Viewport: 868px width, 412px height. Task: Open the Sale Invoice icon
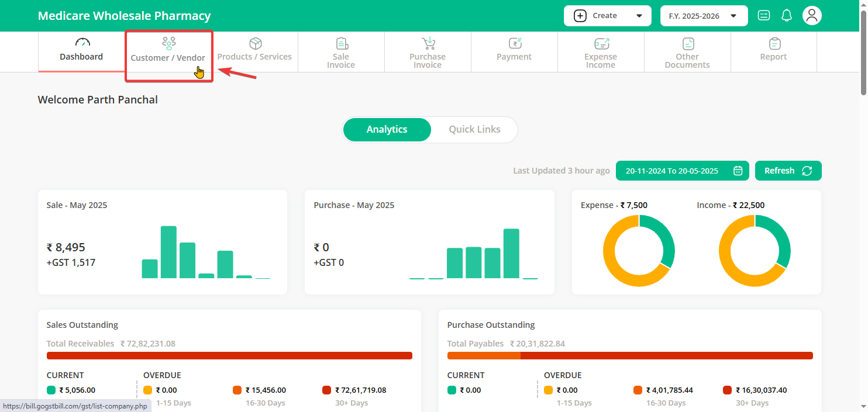click(342, 44)
